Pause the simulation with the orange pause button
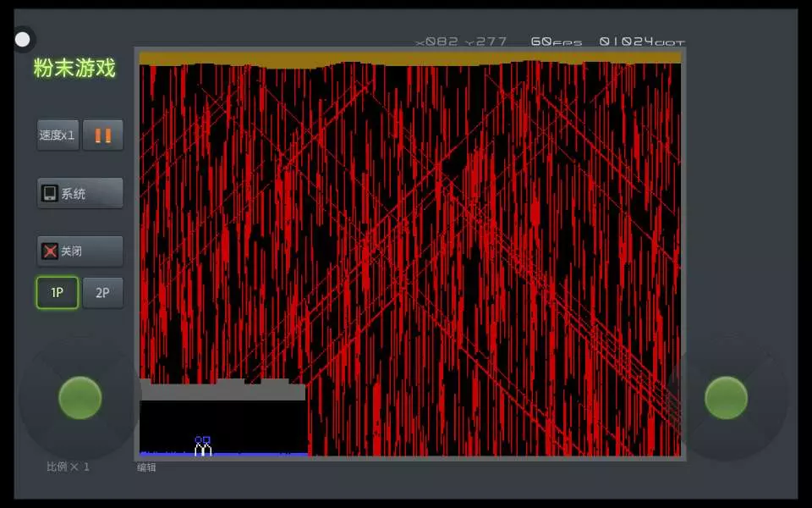 click(102, 135)
